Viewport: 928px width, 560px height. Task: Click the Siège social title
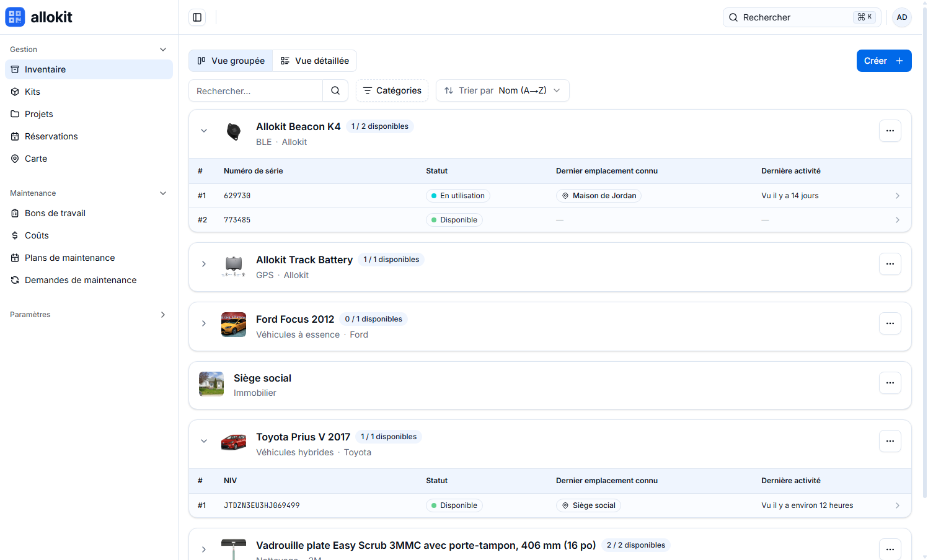point(262,378)
